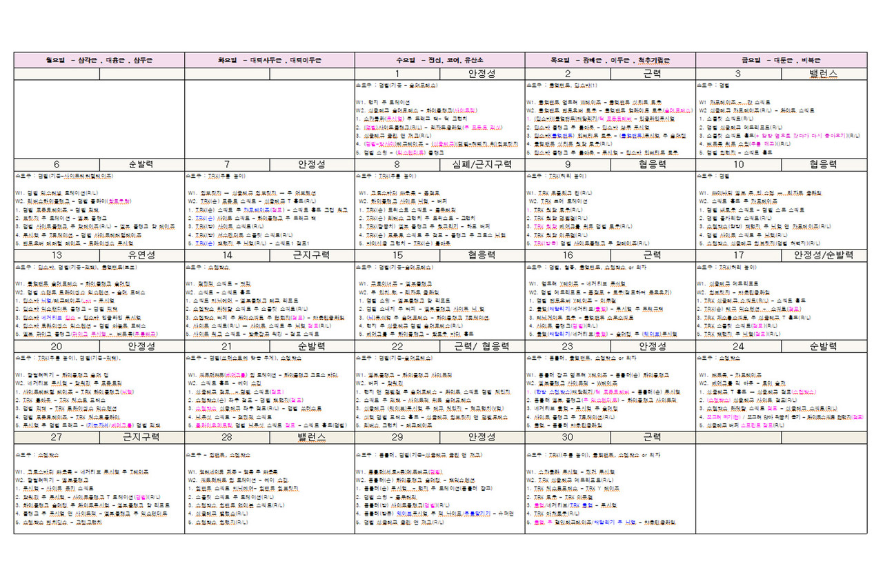Click the date number 23 cell
This screenshot has width=883, height=588.
pyautogui.click(x=568, y=346)
